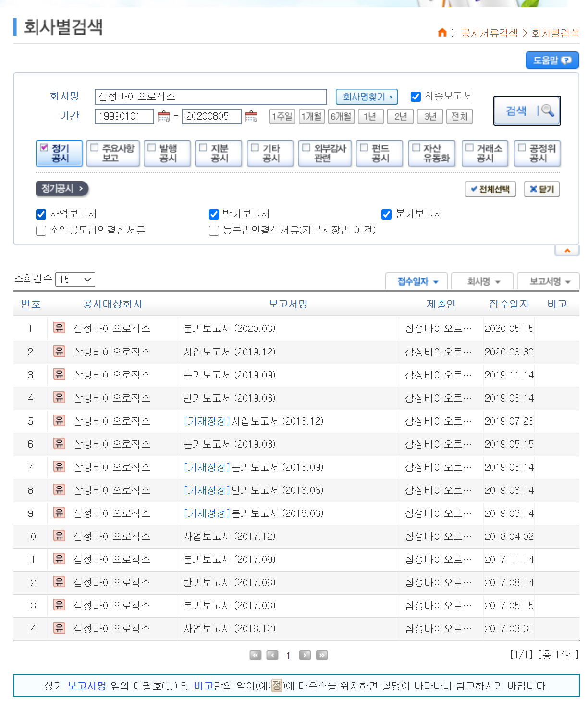This screenshot has height=708, width=588.
Task: Go to first page of results
Action: click(256, 655)
